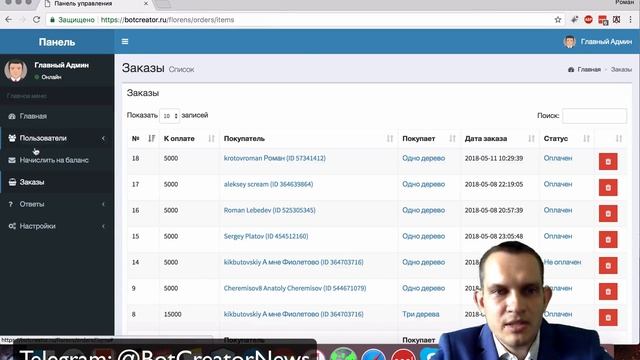
Task: Open the records-per-page dropdown
Action: click(169, 116)
